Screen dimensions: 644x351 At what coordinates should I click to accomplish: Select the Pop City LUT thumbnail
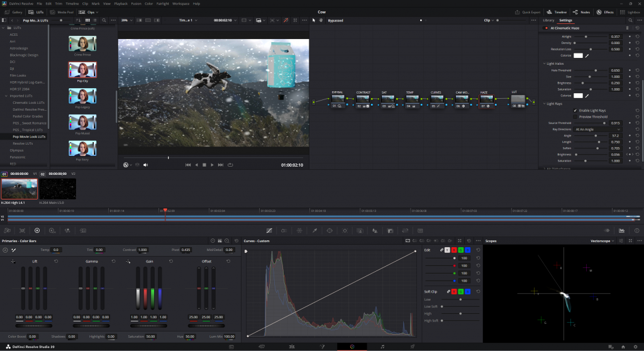[82, 70]
